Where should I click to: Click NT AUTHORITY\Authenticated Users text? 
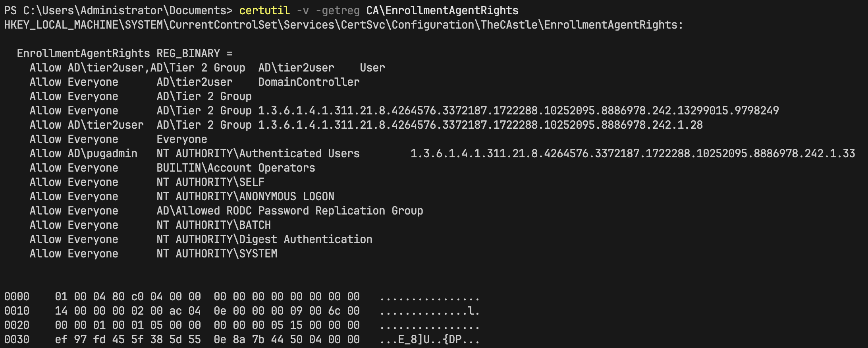[x=258, y=153]
